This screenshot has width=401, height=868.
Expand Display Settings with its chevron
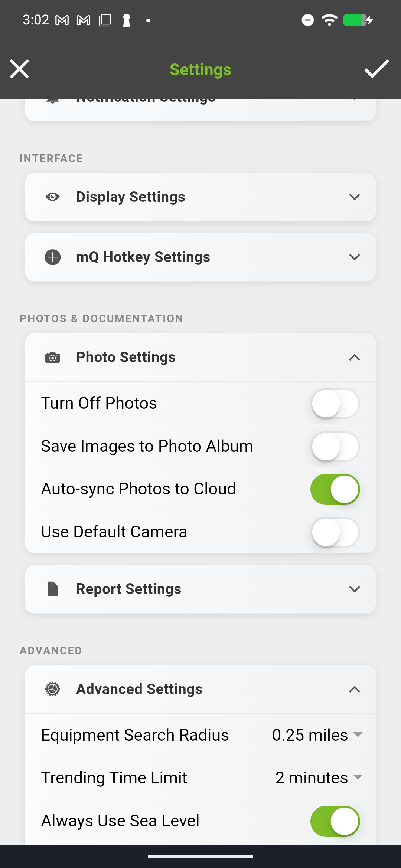point(355,197)
